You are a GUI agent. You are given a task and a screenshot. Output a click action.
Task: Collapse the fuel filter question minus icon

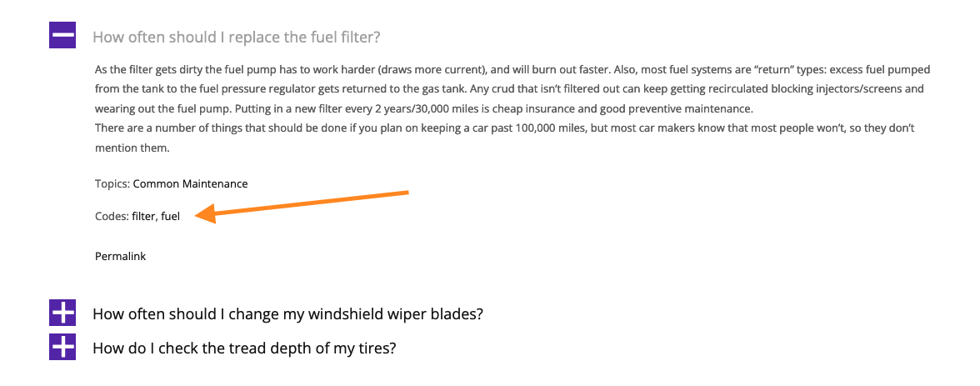pos(62,36)
